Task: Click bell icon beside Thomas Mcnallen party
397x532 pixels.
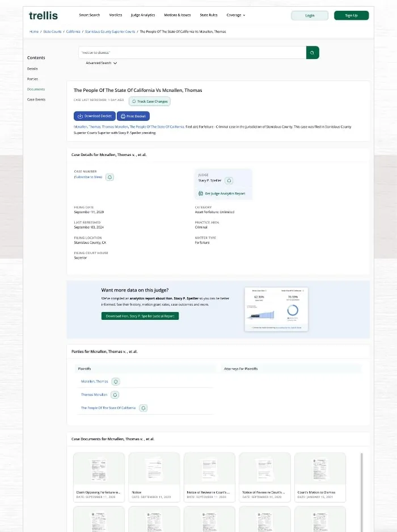Action: (115, 395)
